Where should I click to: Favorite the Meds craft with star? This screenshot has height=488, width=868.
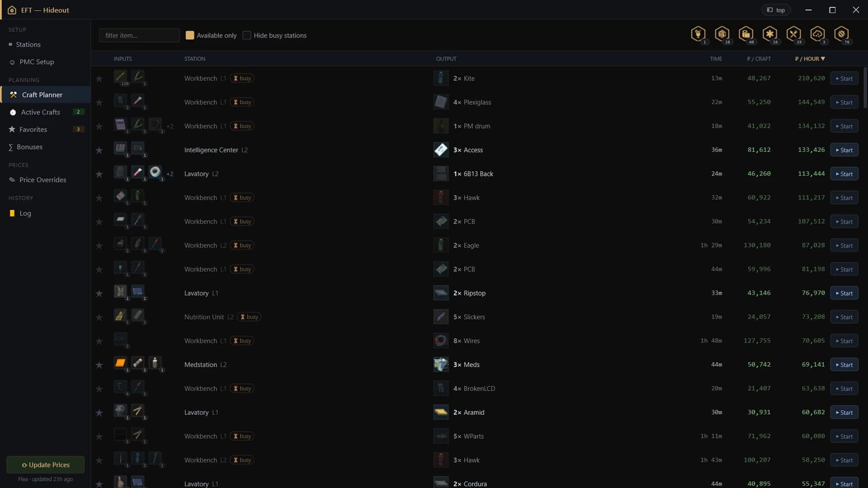pyautogui.click(x=99, y=365)
